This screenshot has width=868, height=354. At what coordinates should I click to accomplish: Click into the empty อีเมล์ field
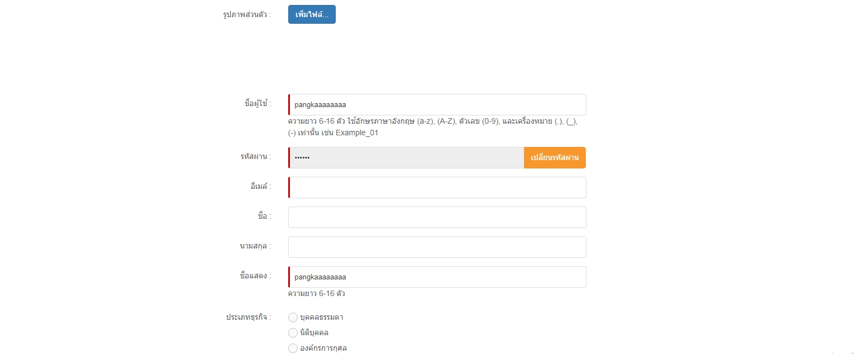pos(437,187)
